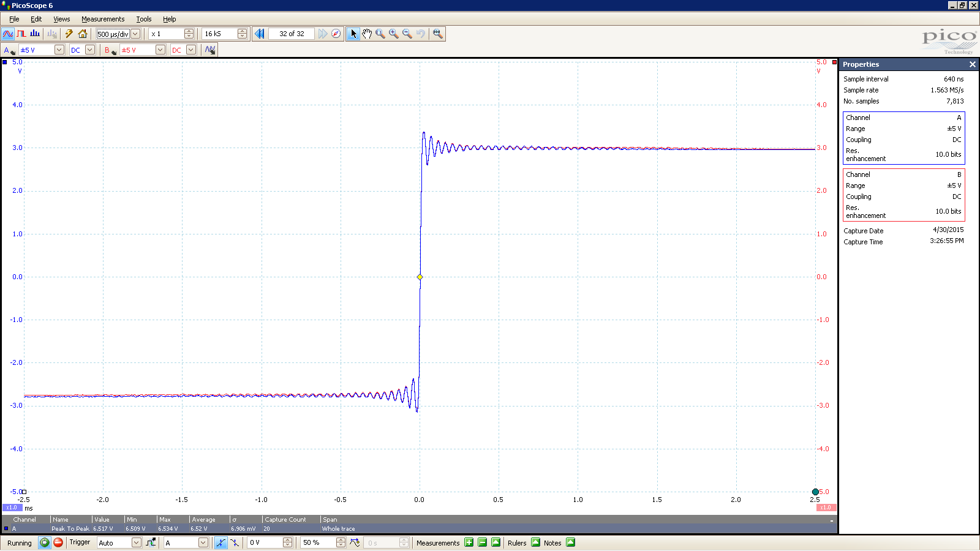Switch to Scope mode icon
Screen dimensions: 980x551
(8, 34)
